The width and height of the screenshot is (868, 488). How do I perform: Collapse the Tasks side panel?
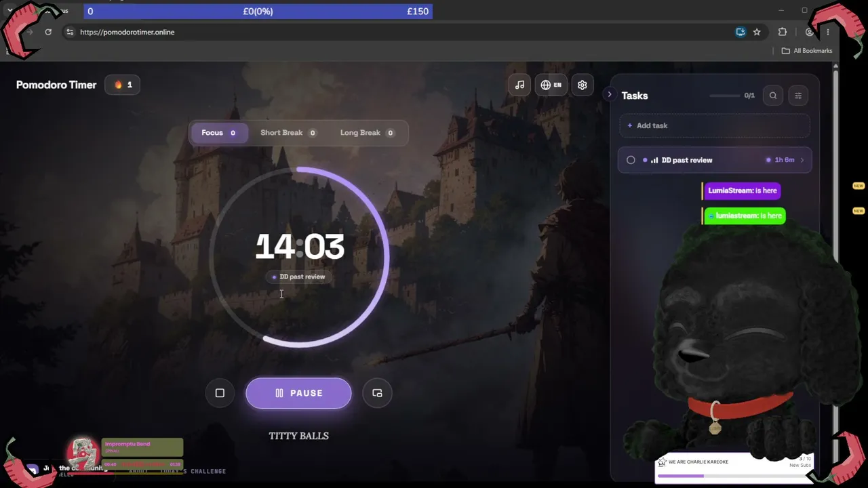click(x=610, y=95)
